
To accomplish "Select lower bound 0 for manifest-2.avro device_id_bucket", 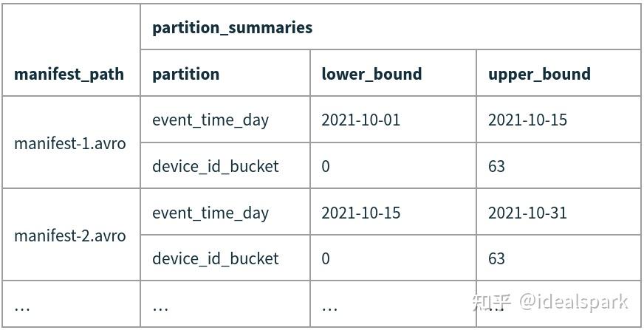I will tap(326, 258).
